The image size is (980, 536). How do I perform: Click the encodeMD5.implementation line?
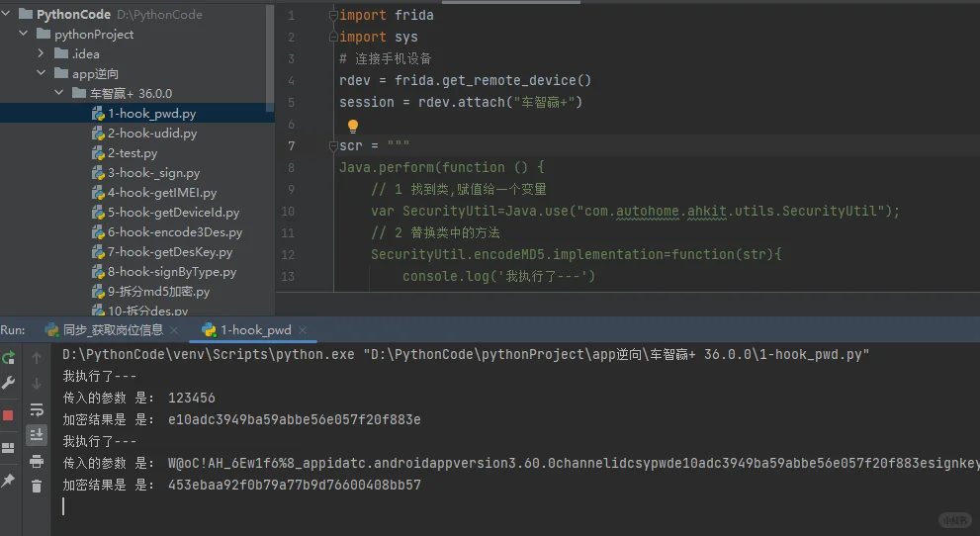(577, 254)
